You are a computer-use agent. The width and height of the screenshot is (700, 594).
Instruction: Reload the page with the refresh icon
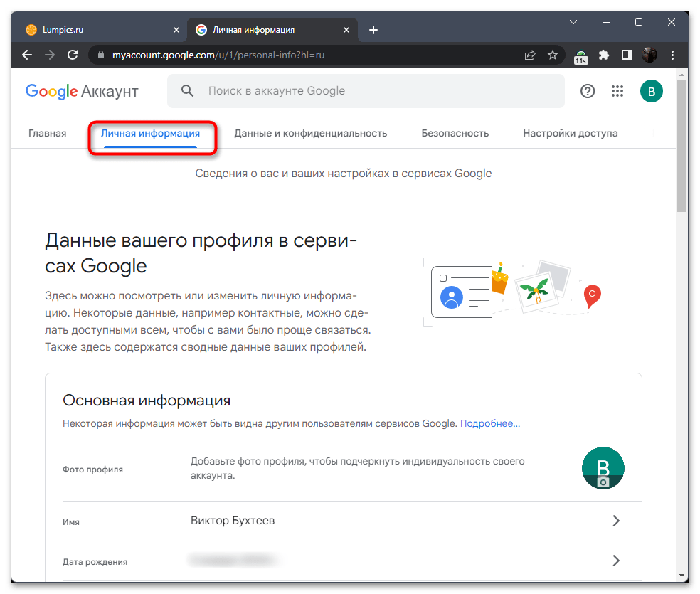[x=73, y=55]
